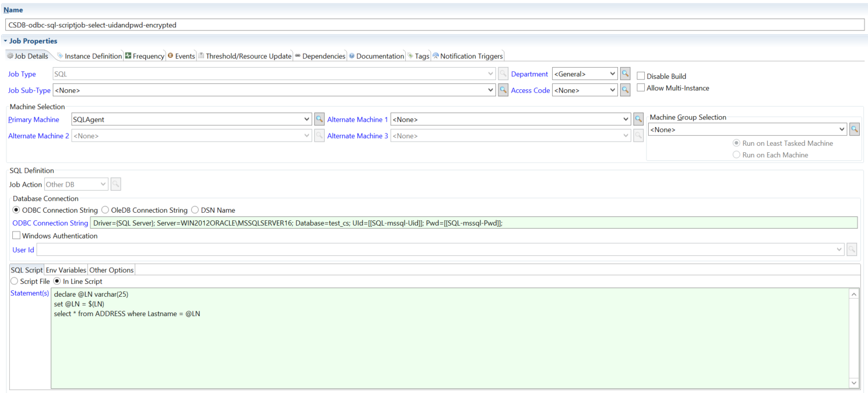This screenshot has width=868, height=393.
Task: Check the Allow Multi-Instance option
Action: coord(641,88)
